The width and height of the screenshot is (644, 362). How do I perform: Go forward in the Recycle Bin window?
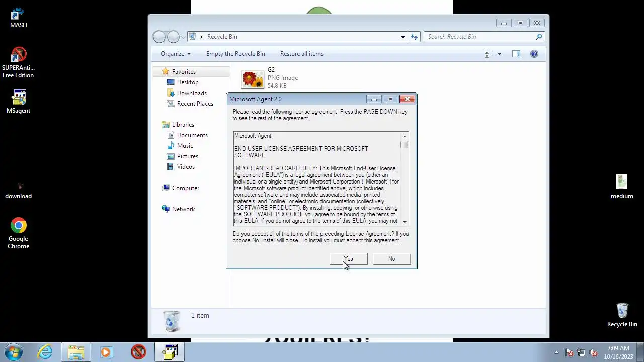[173, 37]
